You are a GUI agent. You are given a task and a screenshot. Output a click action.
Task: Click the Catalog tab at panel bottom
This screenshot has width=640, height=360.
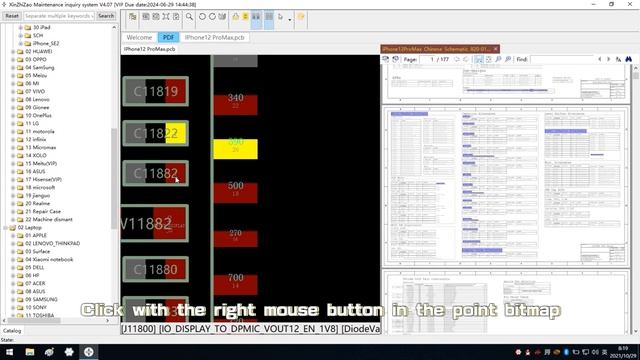[12, 331]
